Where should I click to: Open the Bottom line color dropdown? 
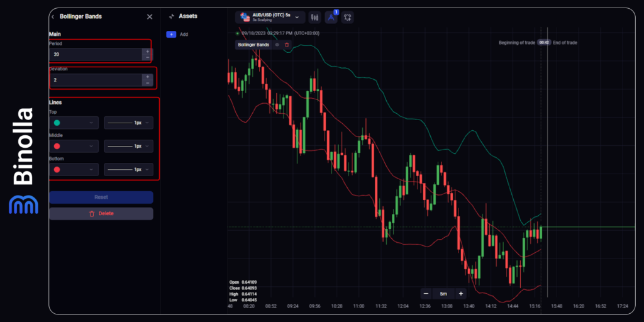[x=74, y=170]
